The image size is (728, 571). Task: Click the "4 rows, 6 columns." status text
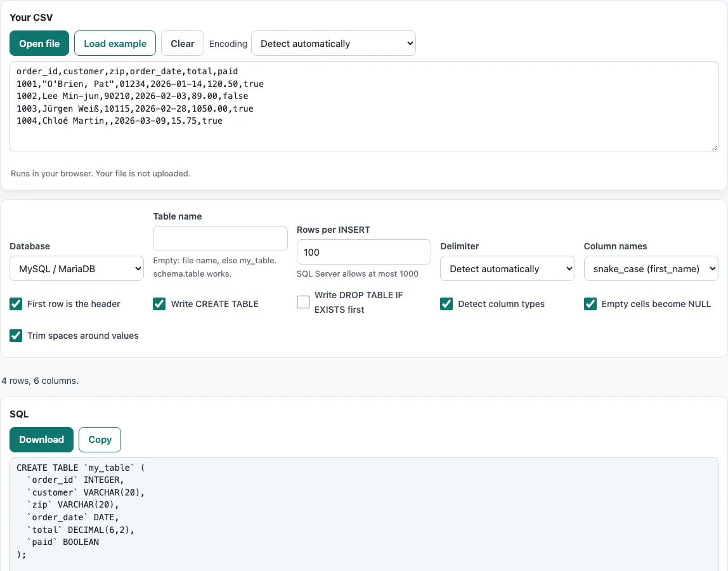[x=40, y=381]
